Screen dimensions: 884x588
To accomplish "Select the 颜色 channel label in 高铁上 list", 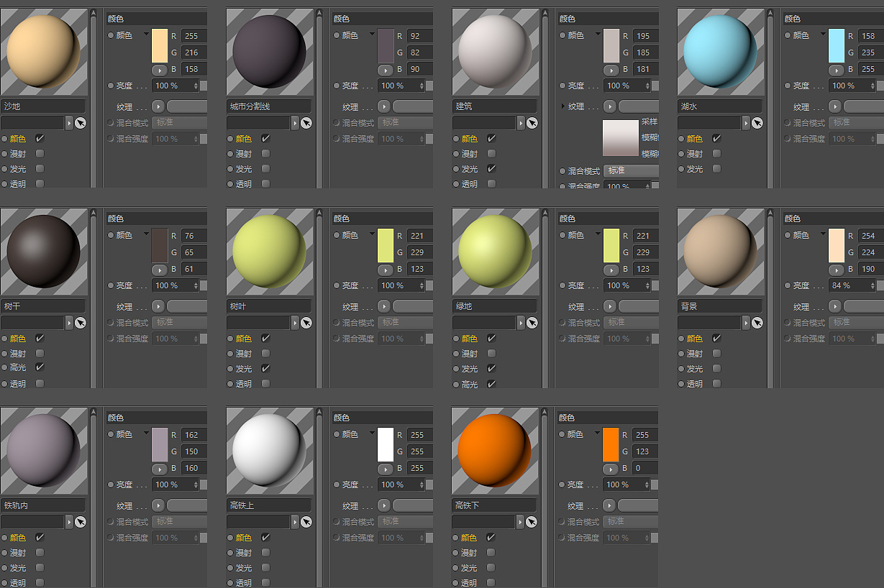I will 244,538.
